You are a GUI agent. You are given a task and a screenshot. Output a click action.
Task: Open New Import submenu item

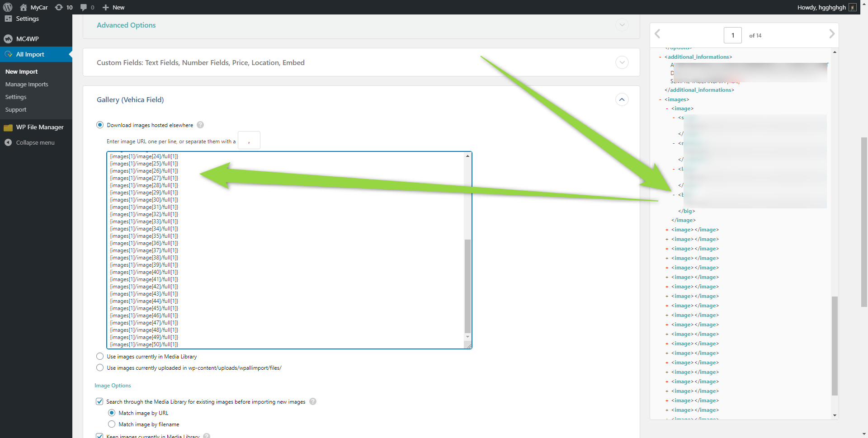[21, 71]
